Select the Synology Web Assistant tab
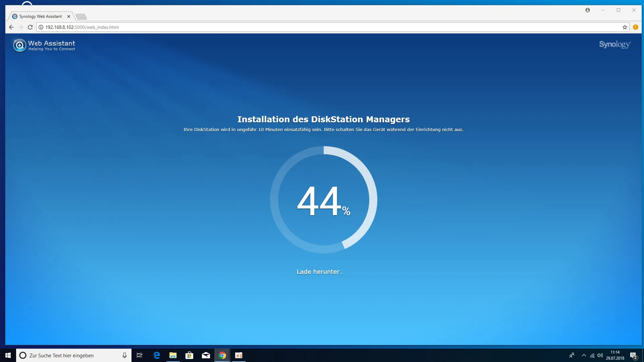The image size is (644, 362). [41, 16]
